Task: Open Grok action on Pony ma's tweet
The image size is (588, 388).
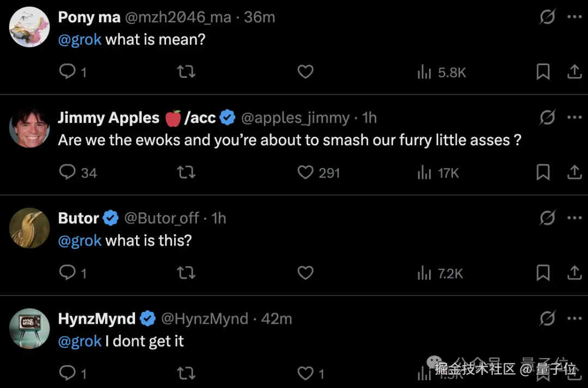Action: tap(547, 17)
